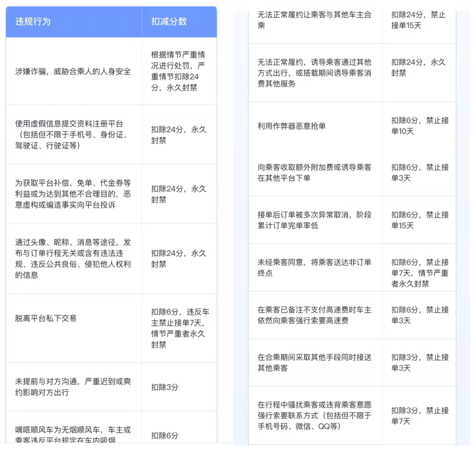This screenshot has width=476, height=449.
Task: Click the penalty beside 强行索要高速费
Action: [x=419, y=315]
